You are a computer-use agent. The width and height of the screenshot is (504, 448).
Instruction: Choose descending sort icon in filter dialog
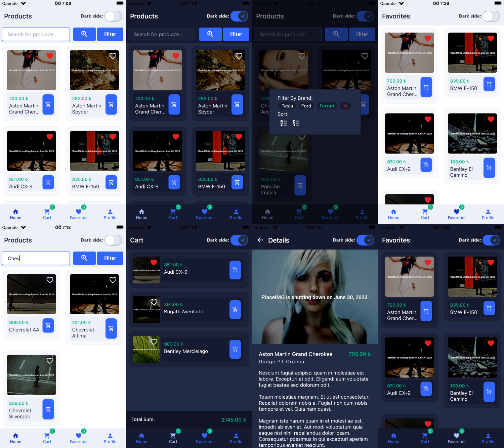tap(296, 123)
